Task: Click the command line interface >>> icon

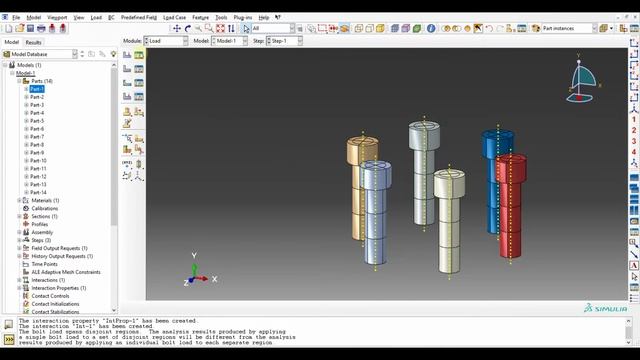Action: point(9,339)
